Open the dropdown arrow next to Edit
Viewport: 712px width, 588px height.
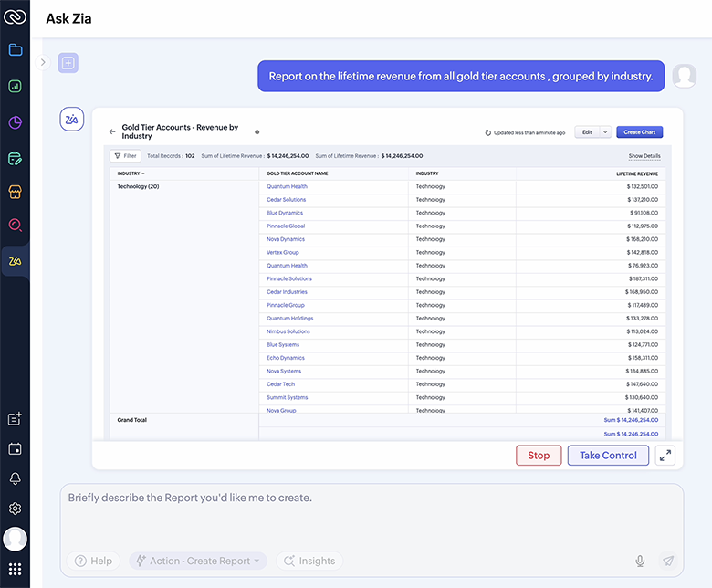pos(605,132)
